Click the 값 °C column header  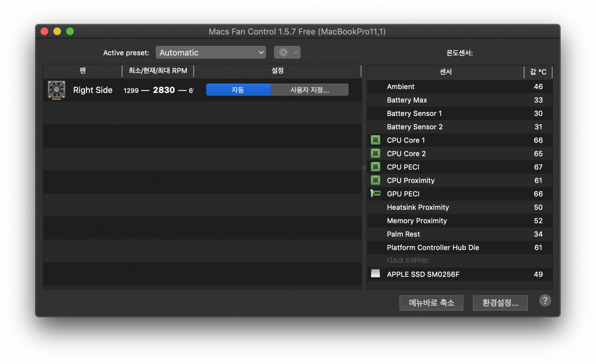[x=538, y=72]
